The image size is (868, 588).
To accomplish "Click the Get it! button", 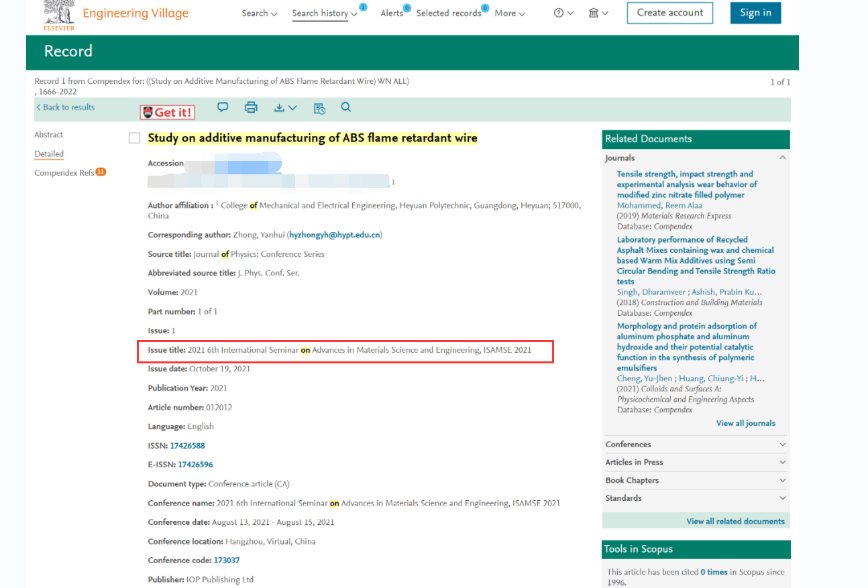I will 168,112.
